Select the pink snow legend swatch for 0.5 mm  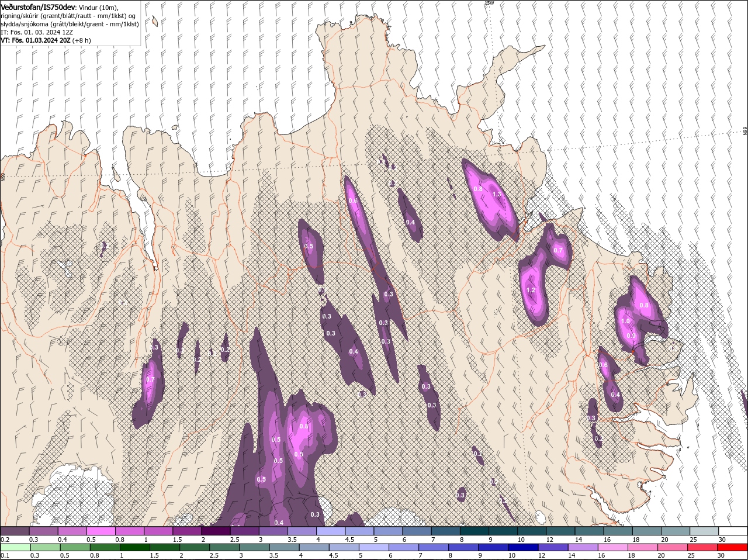click(x=101, y=531)
